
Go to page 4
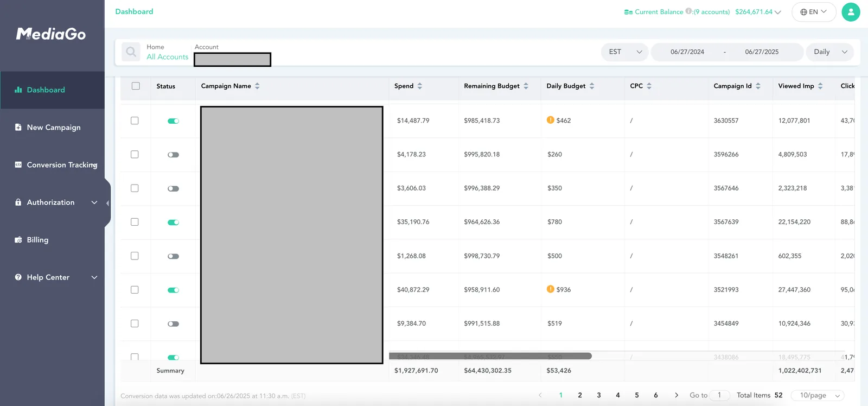point(618,395)
